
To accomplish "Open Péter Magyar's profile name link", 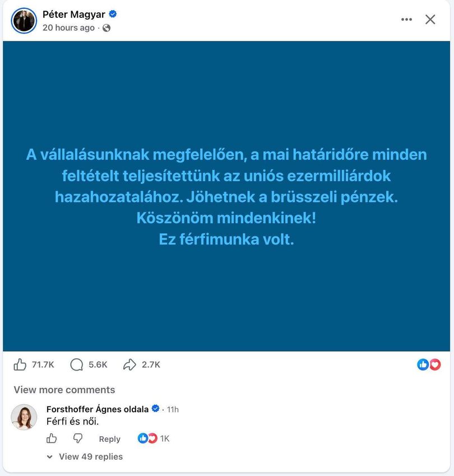I will 74,14.
